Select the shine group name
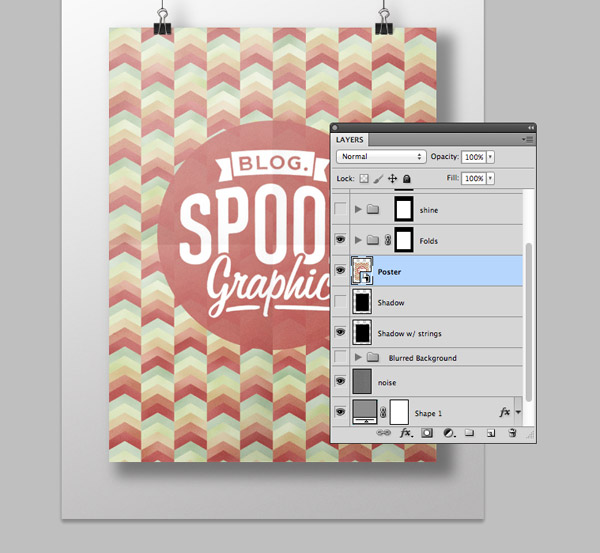The image size is (600, 553). [x=429, y=210]
